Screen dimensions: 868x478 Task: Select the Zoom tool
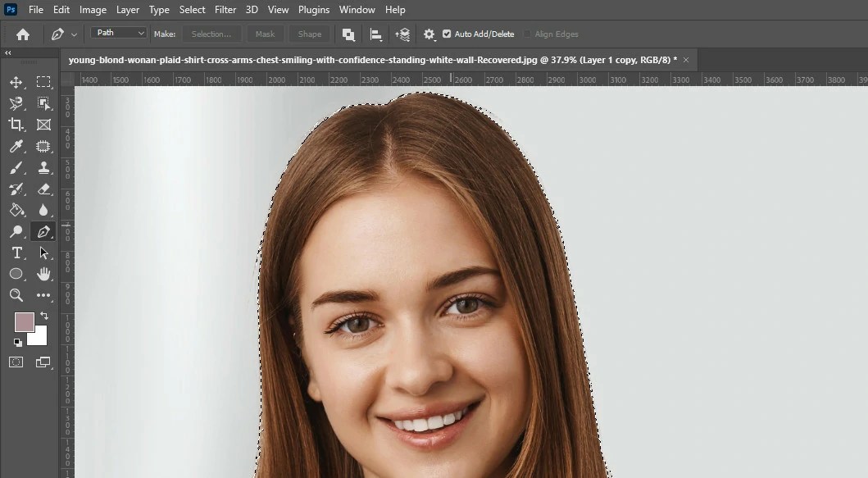point(16,295)
